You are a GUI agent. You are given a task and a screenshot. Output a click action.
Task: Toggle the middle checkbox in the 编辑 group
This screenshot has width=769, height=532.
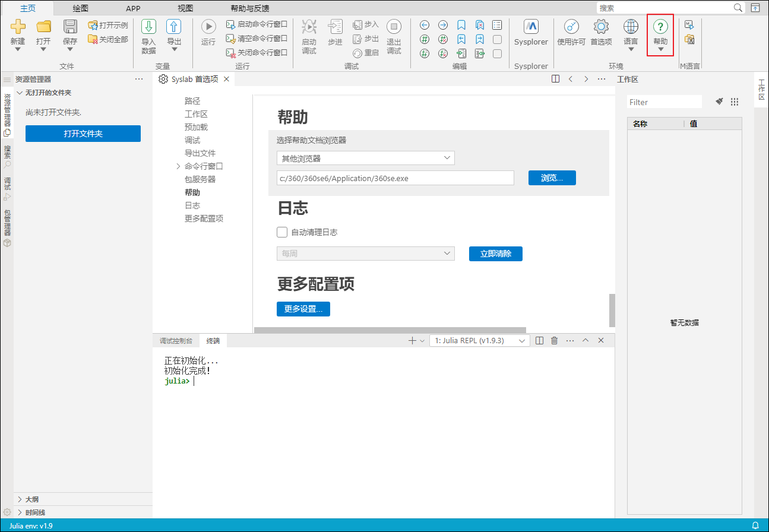[x=498, y=39]
